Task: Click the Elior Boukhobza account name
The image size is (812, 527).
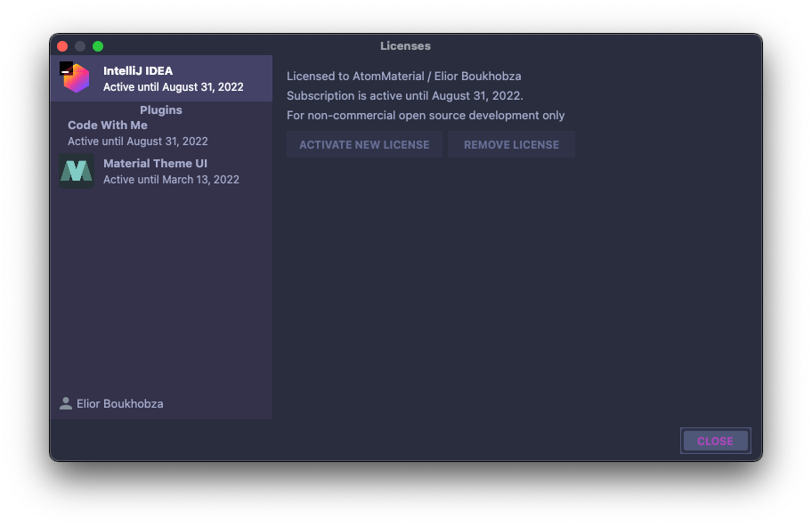Action: coord(119,404)
